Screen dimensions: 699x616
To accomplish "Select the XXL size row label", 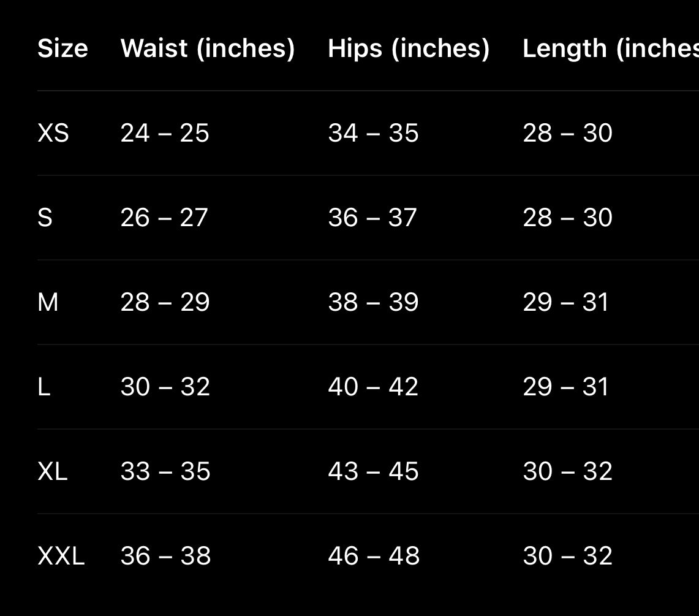I will pyautogui.click(x=61, y=556).
